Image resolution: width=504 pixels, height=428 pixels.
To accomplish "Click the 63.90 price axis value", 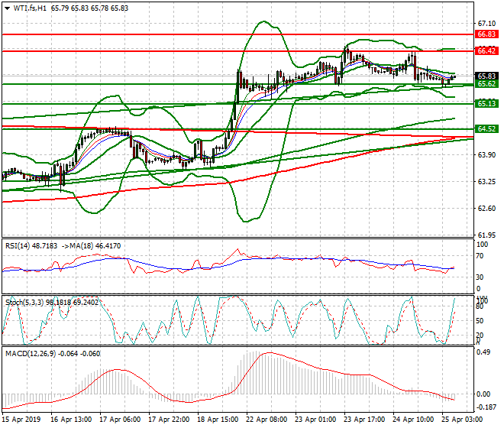I will click(486, 155).
